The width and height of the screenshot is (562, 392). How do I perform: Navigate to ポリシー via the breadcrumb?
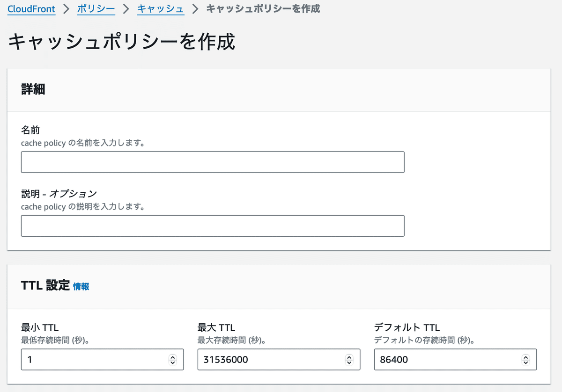pos(96,8)
